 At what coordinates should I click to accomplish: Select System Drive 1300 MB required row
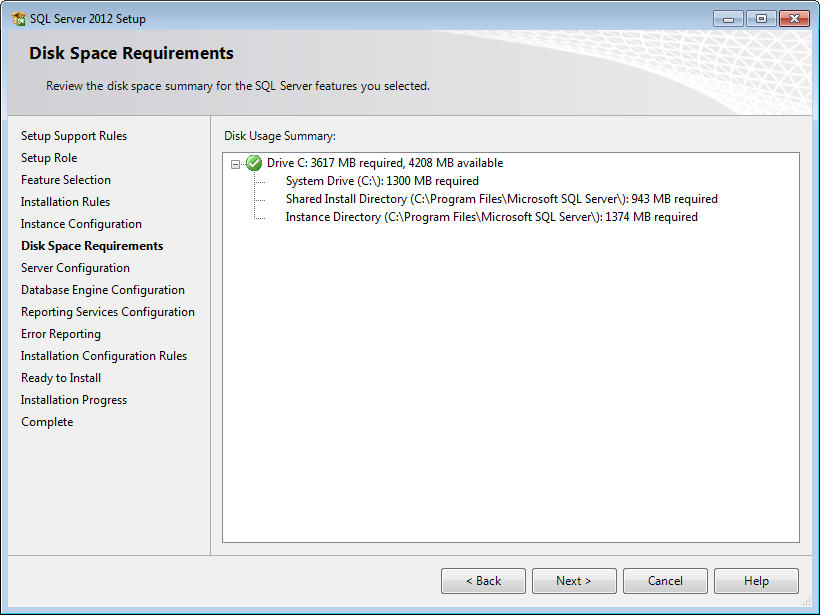(x=382, y=181)
